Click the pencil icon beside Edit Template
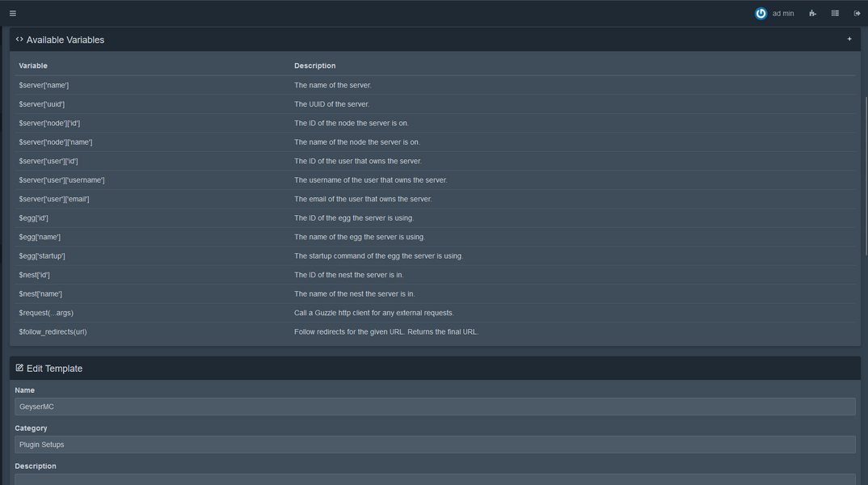 click(19, 368)
